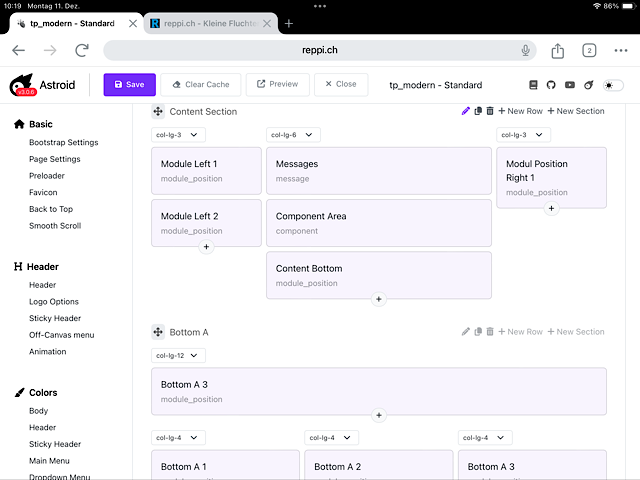Open col-lg-4 dropdown above bottom-right Bottom A 3
640x480 pixels.
[485, 438]
